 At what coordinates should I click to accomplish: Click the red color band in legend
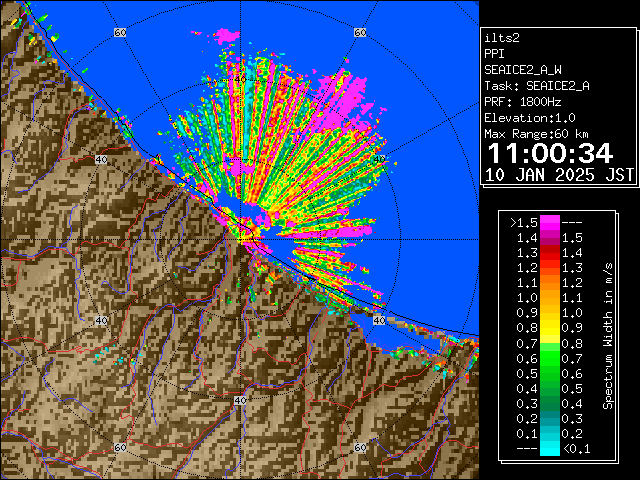550,253
